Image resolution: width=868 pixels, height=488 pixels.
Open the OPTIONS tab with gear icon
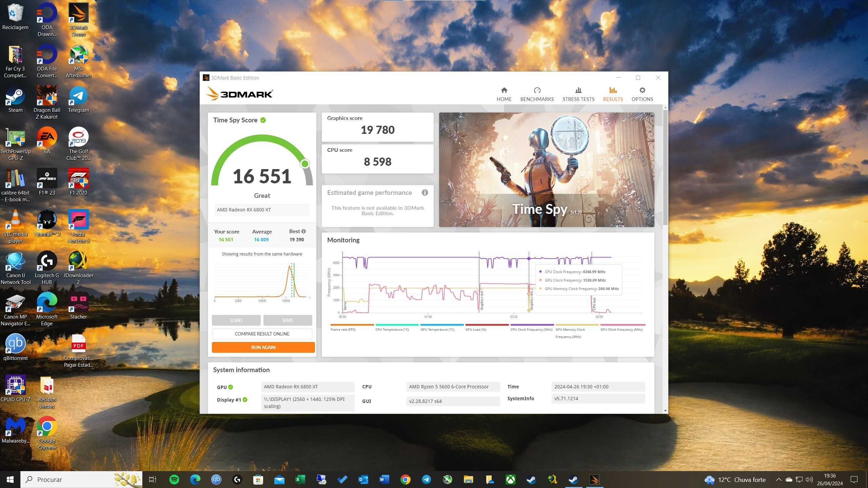click(x=642, y=94)
